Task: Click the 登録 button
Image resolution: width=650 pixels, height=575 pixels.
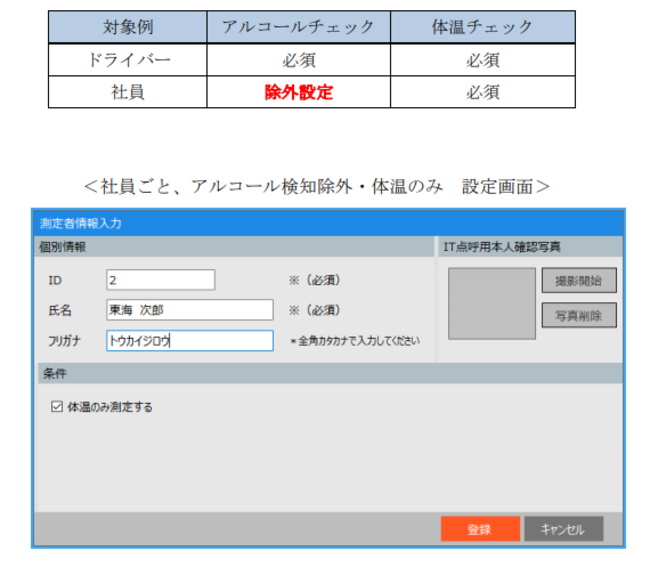Action: [x=480, y=529]
